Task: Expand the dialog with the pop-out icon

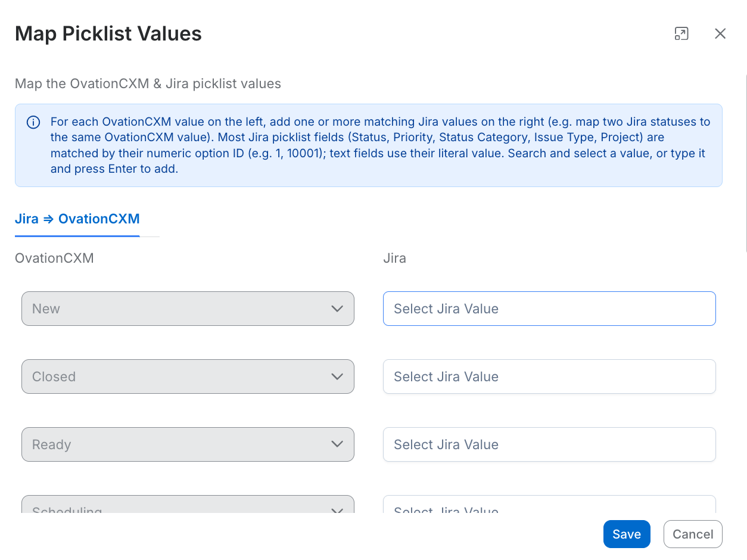Action: tap(681, 33)
